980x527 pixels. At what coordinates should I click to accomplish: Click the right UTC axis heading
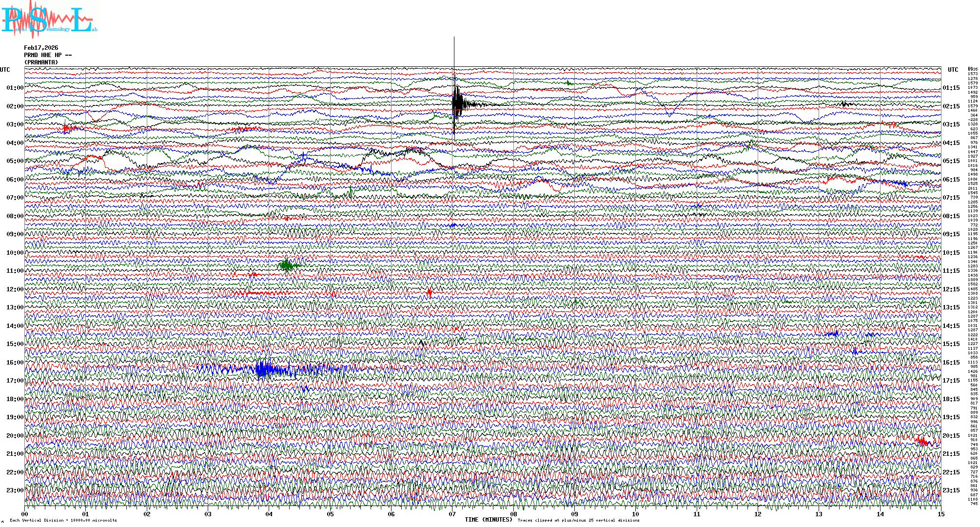point(953,70)
